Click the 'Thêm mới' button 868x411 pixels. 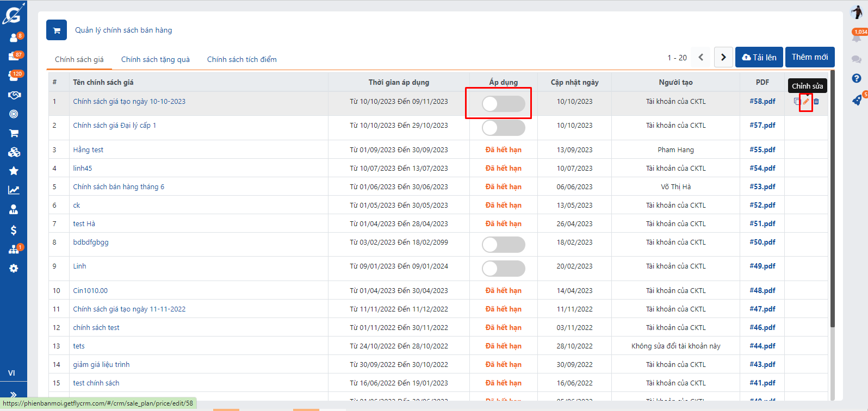tap(809, 57)
